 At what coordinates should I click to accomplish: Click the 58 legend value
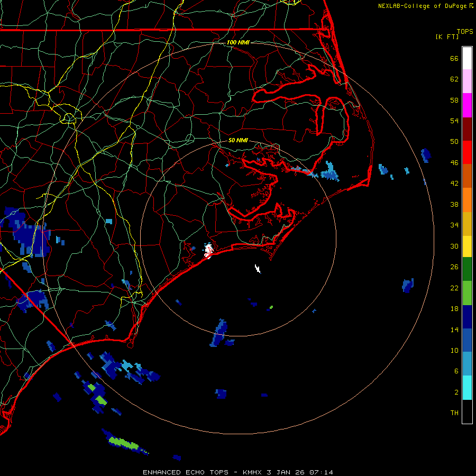click(454, 100)
